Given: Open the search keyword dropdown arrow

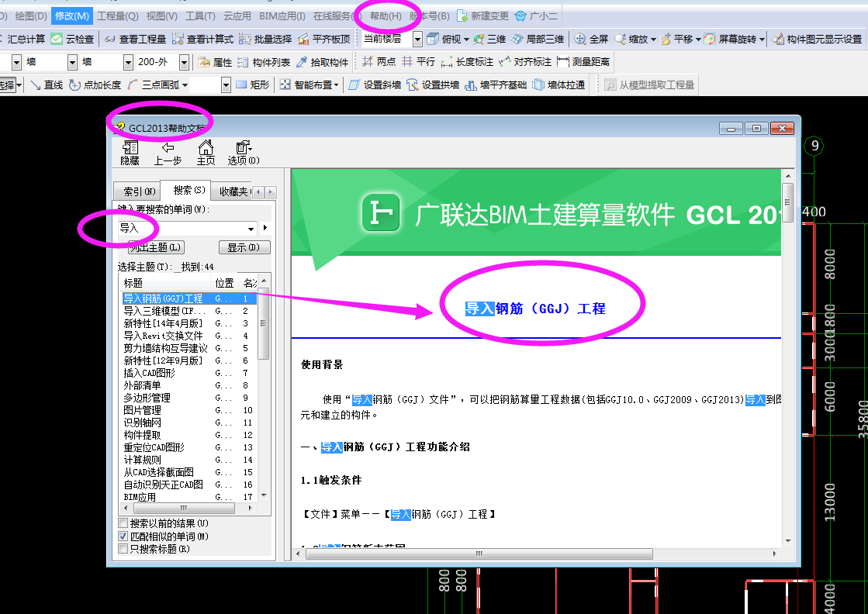Looking at the screenshot, I should pos(251,229).
